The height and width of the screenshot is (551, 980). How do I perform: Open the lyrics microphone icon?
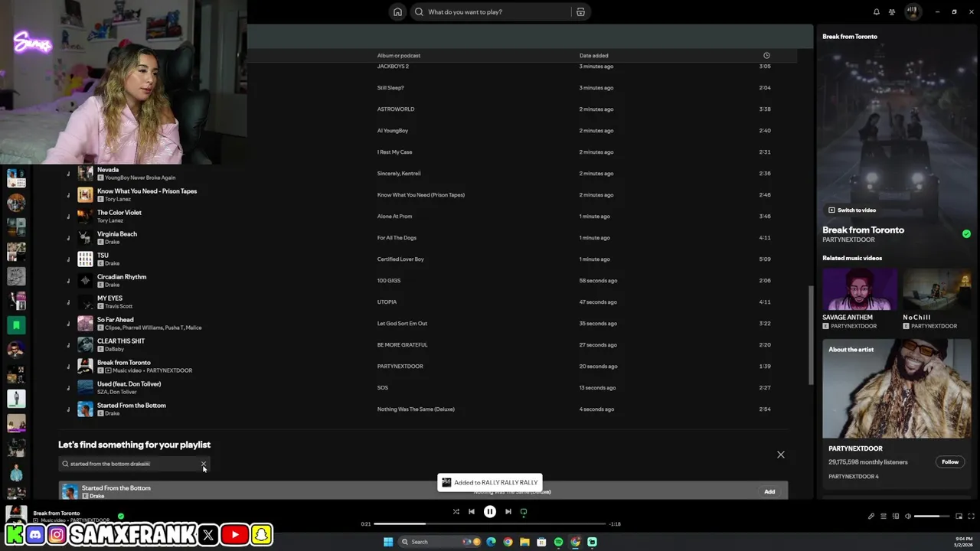[x=871, y=517]
